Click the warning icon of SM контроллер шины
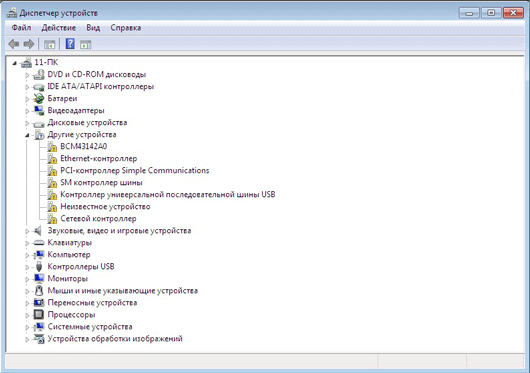This screenshot has width=530, height=373. click(x=52, y=183)
